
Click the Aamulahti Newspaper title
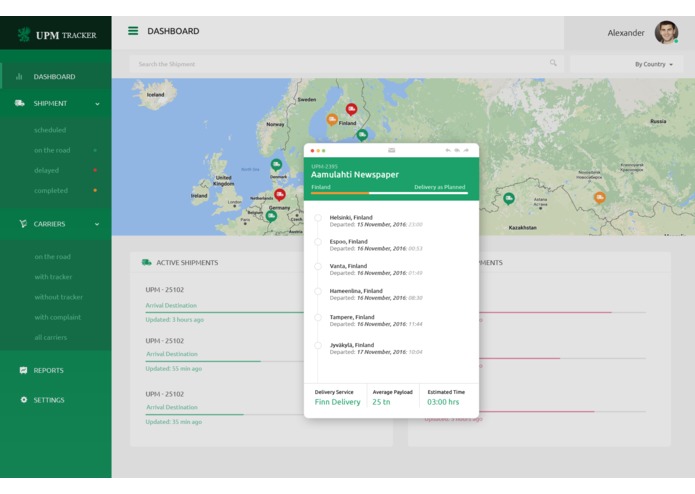click(x=355, y=175)
